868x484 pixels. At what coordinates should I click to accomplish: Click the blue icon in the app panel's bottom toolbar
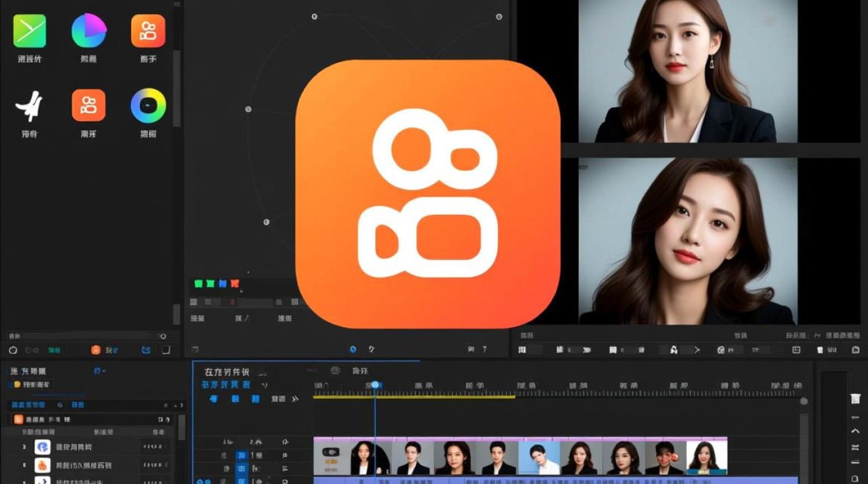tap(146, 350)
